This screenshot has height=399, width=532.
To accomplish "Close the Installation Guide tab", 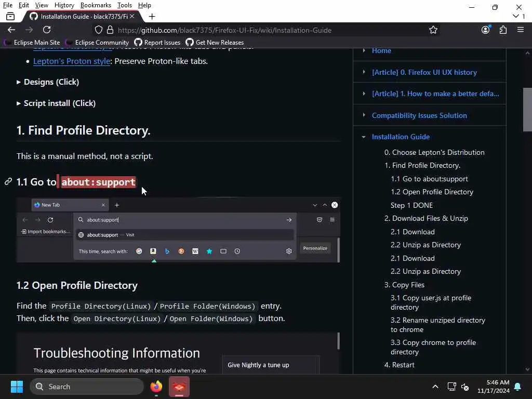I will [x=132, y=16].
